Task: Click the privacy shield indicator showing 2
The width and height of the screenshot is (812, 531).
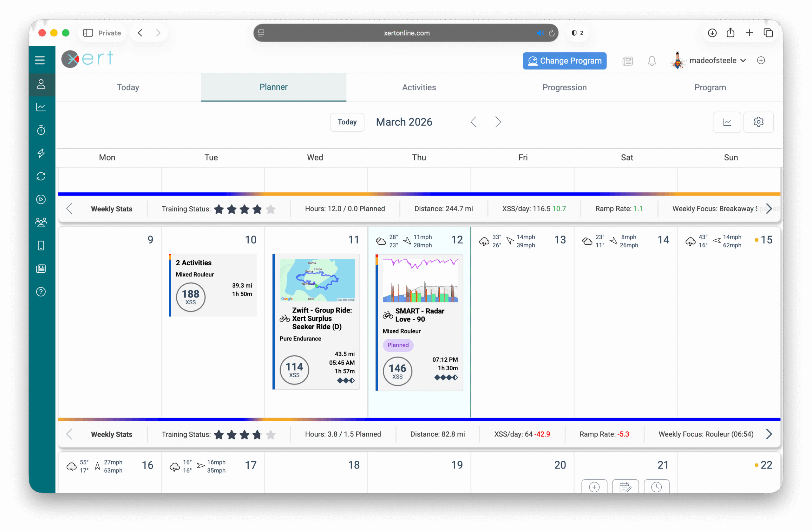Action: point(577,33)
